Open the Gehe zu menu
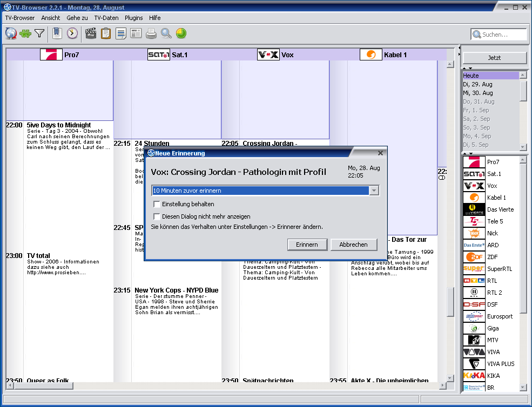532x407 pixels. (x=77, y=18)
